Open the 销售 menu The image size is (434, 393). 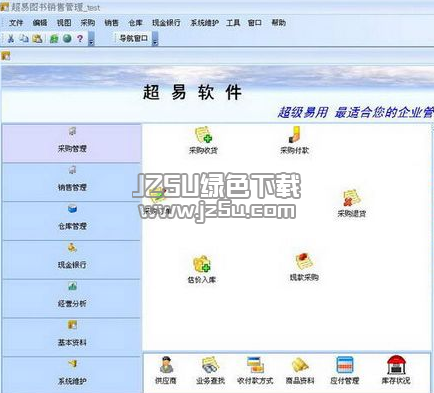[x=111, y=23]
